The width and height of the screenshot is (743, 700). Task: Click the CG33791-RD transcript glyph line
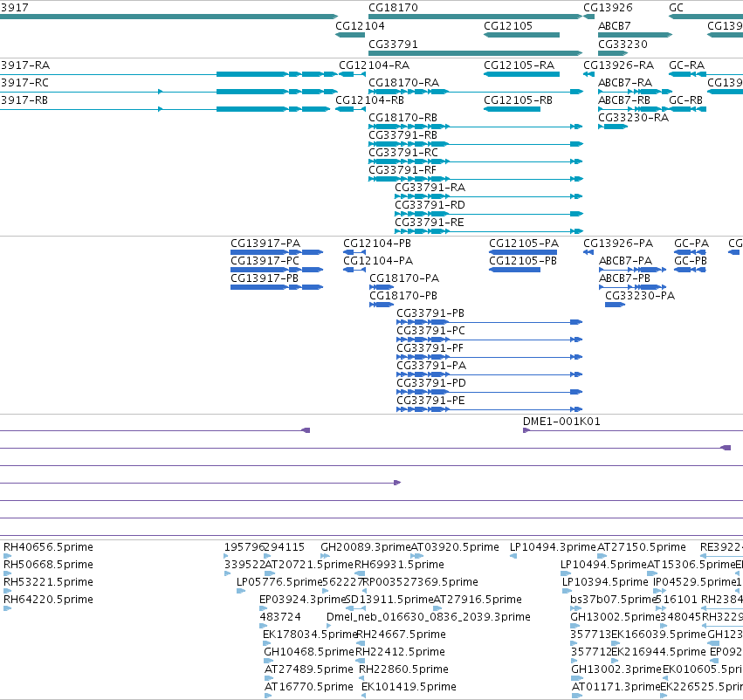point(489,214)
